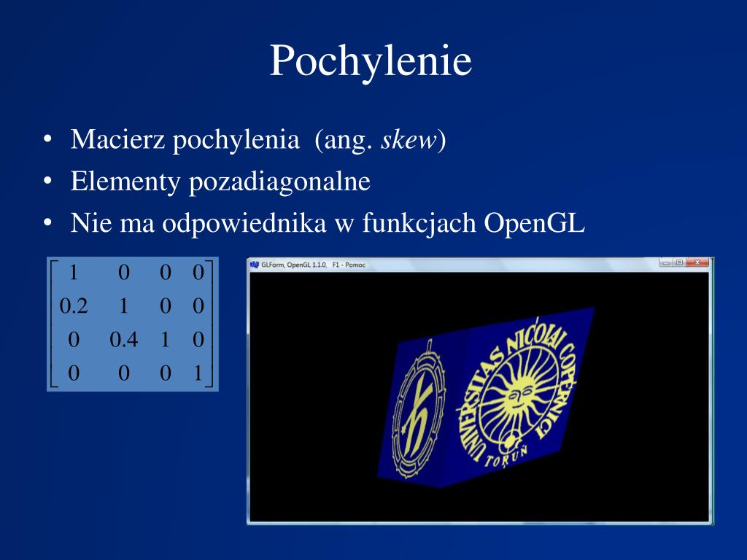Maximize the GLForm OpenGL window
The height and width of the screenshot is (560, 747).
(x=679, y=262)
